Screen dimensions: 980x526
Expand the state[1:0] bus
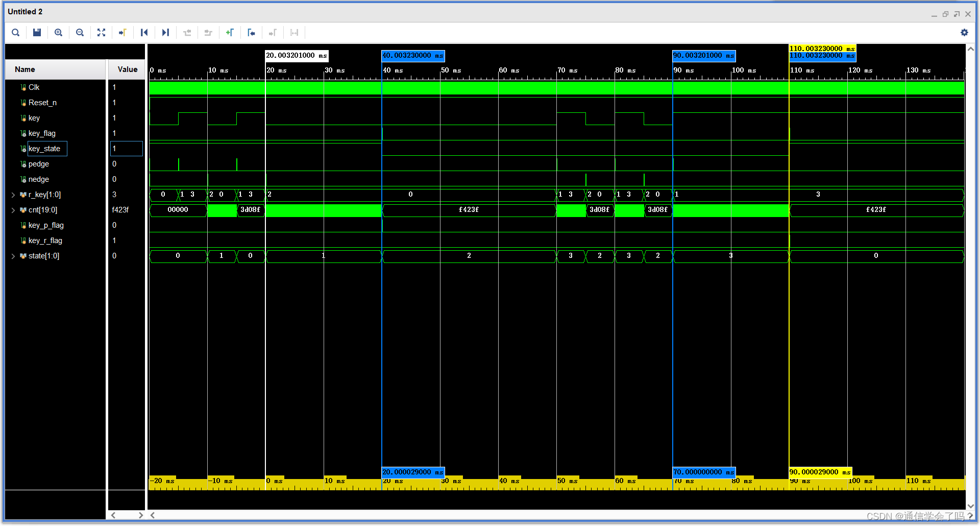[x=13, y=256]
